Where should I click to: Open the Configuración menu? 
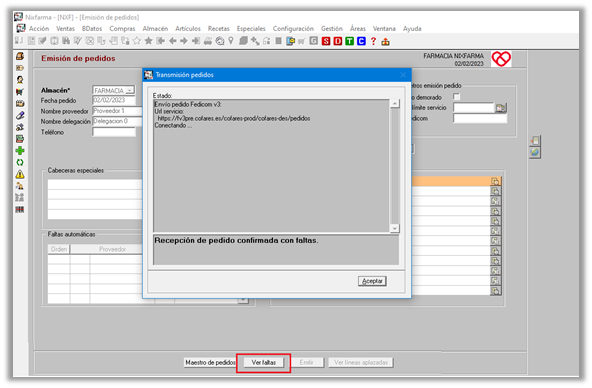[x=293, y=29]
